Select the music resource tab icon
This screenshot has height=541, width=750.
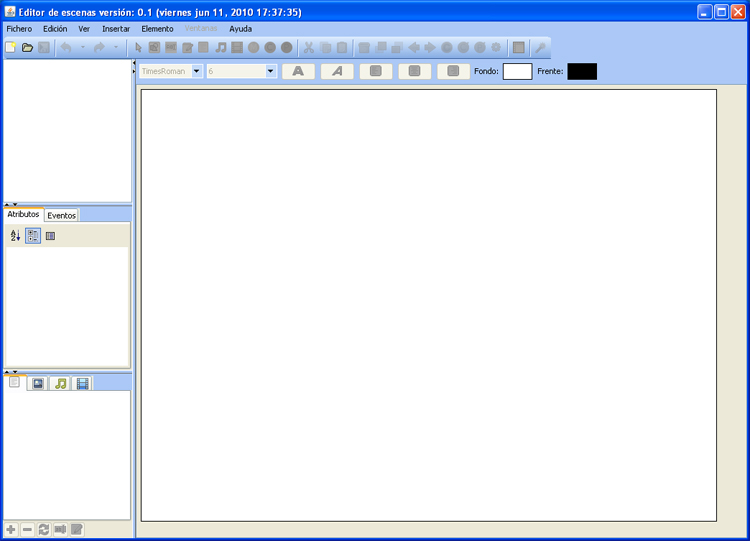[60, 384]
